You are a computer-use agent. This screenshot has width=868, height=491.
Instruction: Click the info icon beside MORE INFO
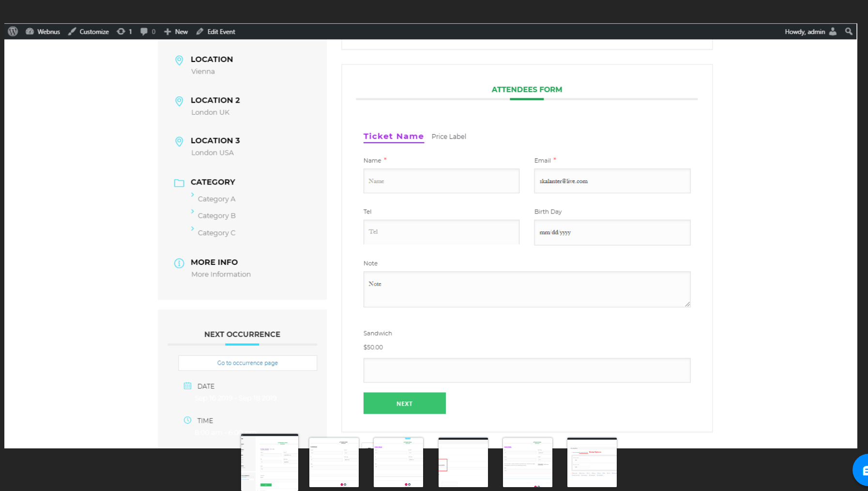tap(179, 263)
